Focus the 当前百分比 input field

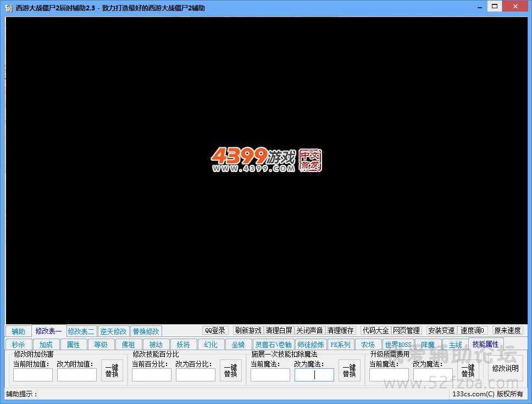pyautogui.click(x=152, y=375)
